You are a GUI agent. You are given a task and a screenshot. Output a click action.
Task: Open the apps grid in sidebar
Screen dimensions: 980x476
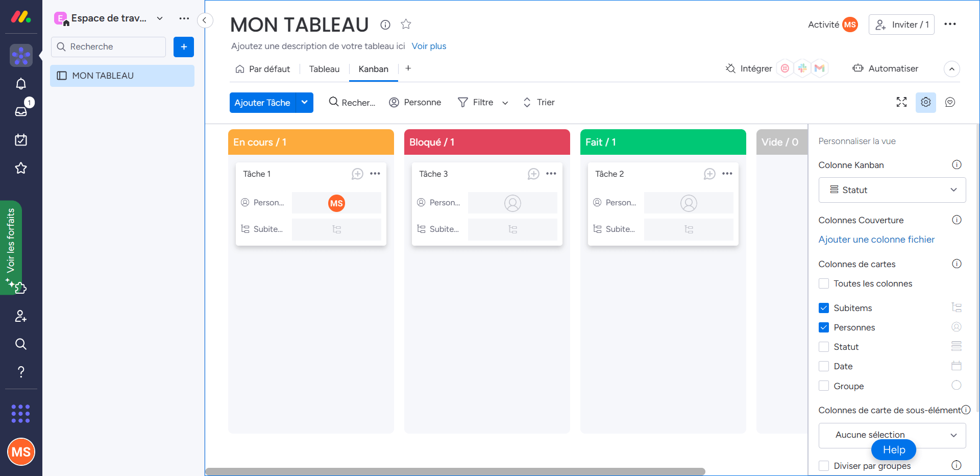click(x=21, y=413)
